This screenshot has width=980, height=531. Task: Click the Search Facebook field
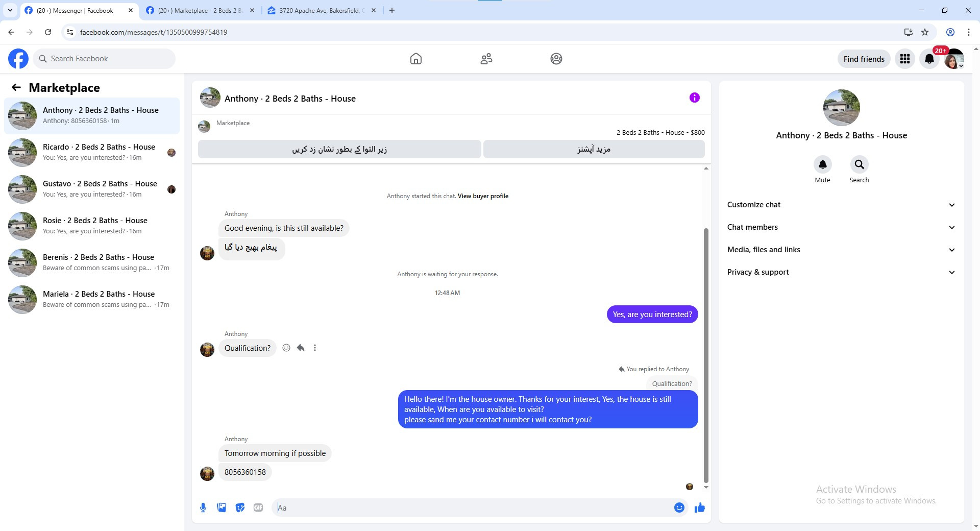(105, 59)
